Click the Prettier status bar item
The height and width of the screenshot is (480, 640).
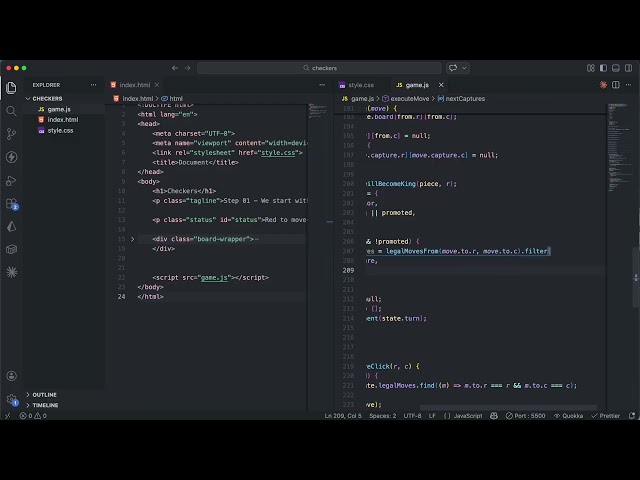(x=606, y=416)
